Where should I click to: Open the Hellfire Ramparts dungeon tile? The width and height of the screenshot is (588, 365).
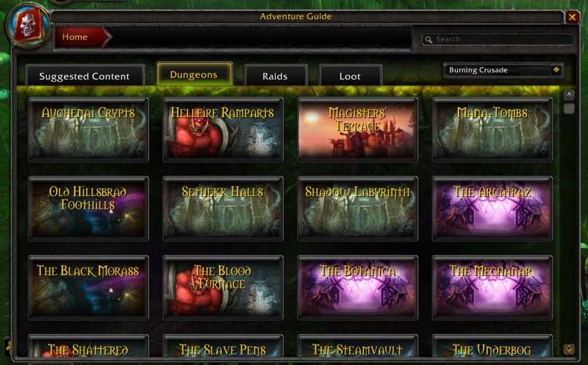(x=223, y=130)
